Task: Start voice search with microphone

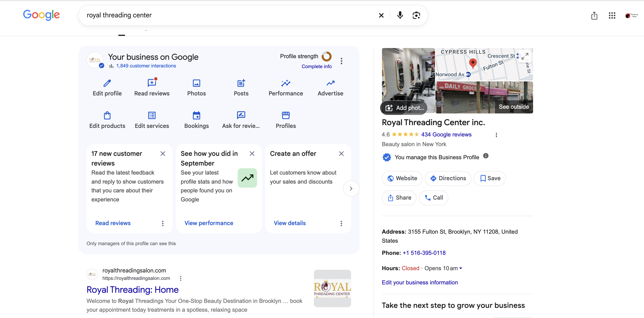Action: (x=400, y=15)
